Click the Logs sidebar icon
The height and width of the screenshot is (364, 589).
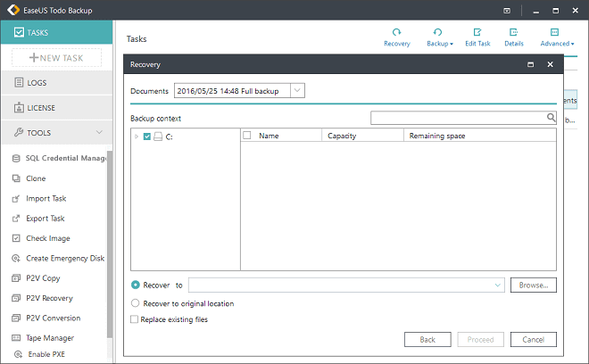click(19, 82)
